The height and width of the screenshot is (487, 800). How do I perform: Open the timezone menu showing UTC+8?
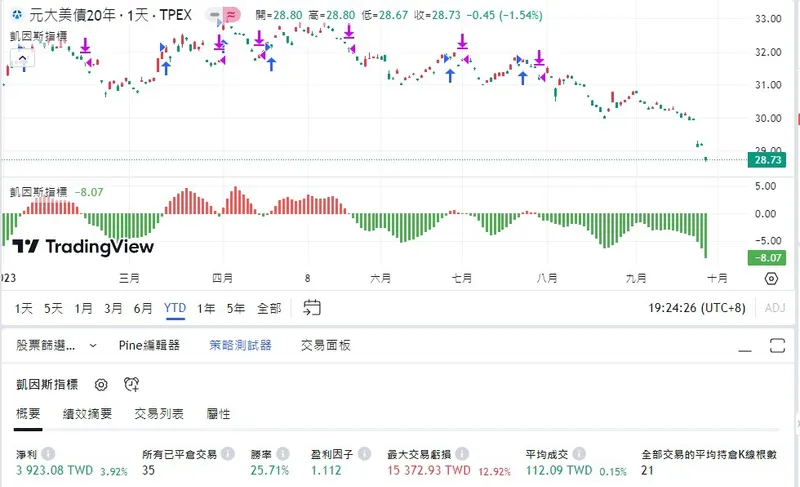click(697, 308)
